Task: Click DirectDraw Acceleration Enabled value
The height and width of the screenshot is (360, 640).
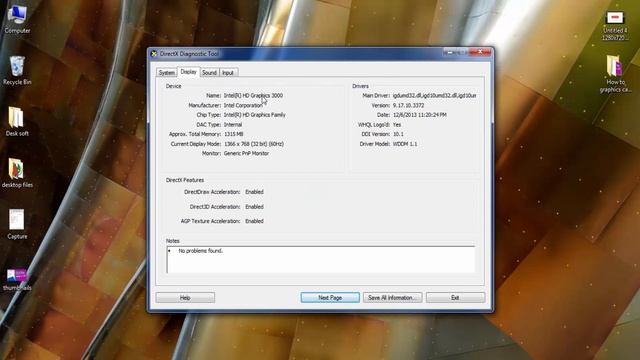Action: click(x=254, y=192)
